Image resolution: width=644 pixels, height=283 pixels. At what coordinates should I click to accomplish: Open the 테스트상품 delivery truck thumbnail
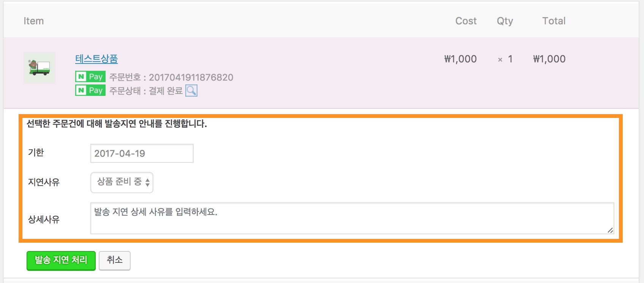click(39, 68)
